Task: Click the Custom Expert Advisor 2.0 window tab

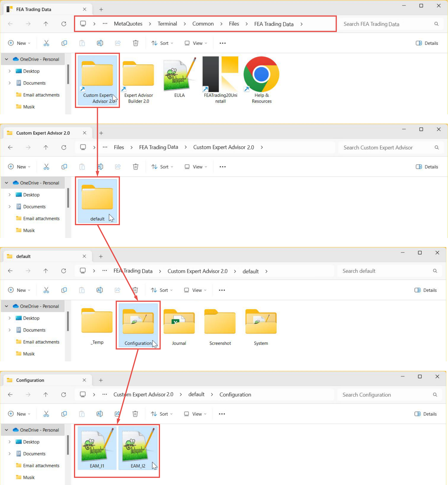Action: [x=47, y=133]
